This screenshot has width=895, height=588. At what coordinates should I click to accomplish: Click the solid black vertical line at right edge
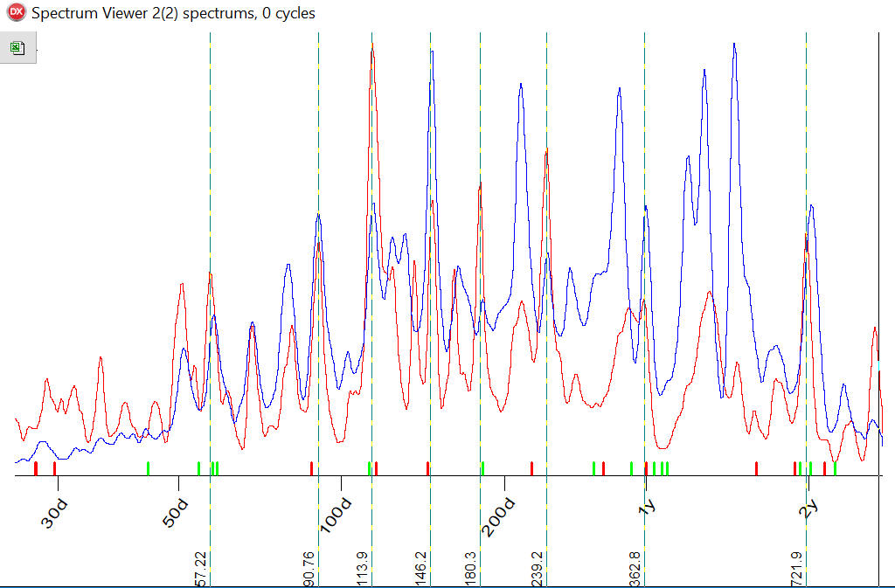click(x=878, y=262)
